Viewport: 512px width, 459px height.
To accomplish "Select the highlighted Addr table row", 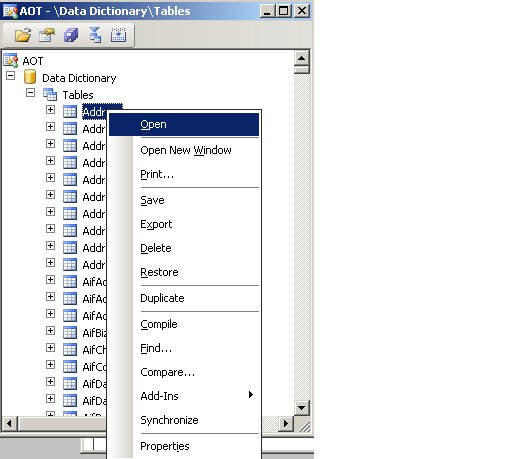I will [94, 112].
